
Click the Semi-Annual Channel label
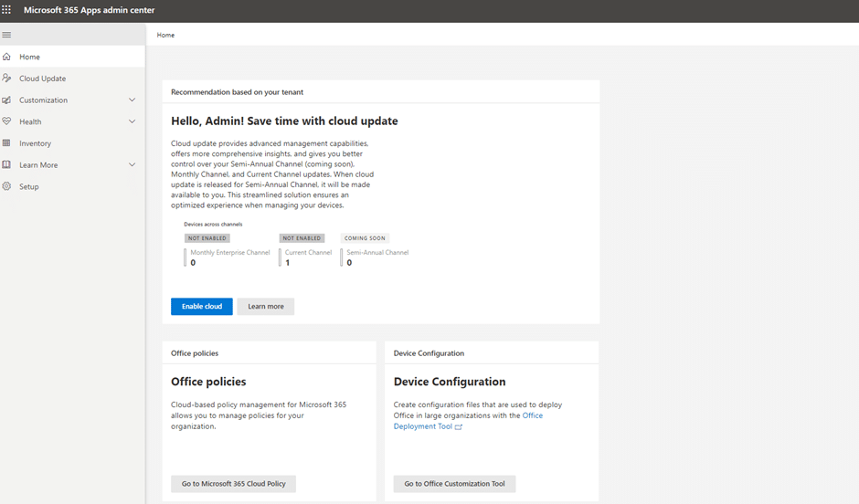point(377,252)
